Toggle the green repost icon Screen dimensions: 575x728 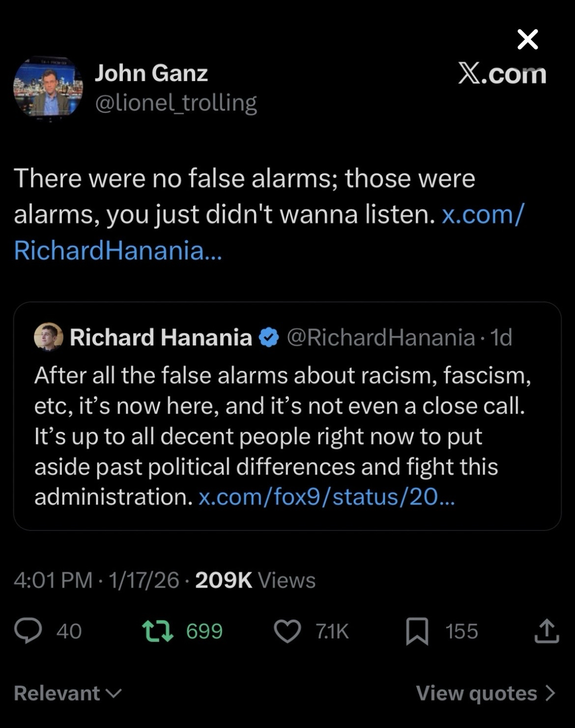coord(157,631)
